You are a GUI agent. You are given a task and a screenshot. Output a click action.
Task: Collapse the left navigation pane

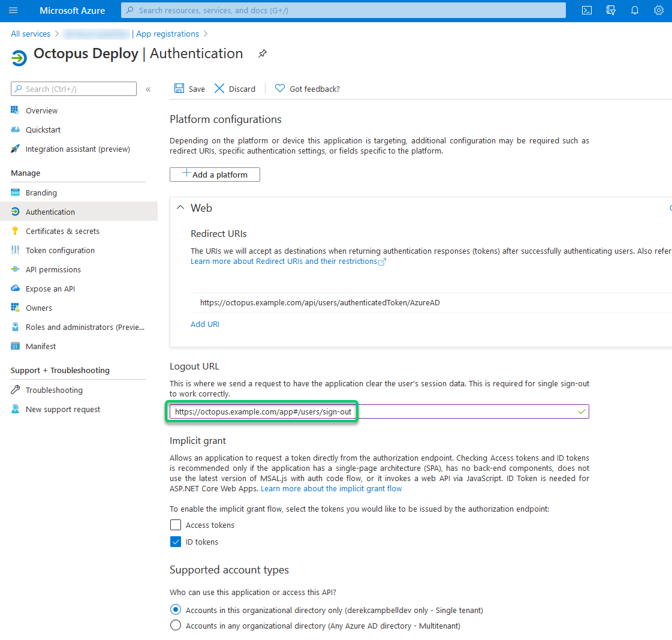[x=148, y=89]
